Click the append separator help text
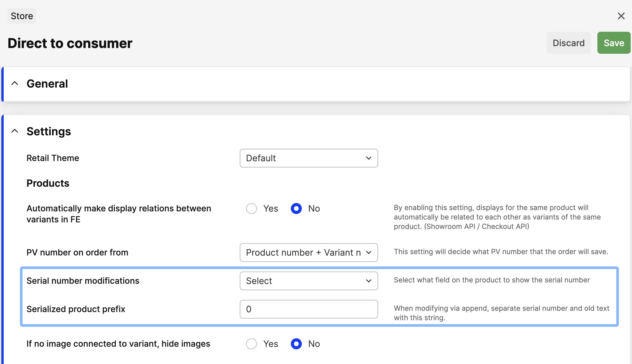This screenshot has height=364, width=632. point(501,313)
